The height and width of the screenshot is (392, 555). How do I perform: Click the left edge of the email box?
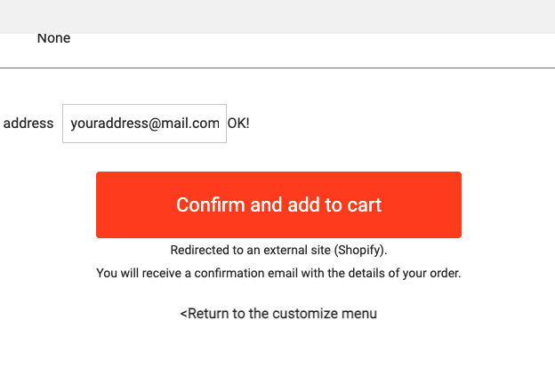click(x=65, y=124)
